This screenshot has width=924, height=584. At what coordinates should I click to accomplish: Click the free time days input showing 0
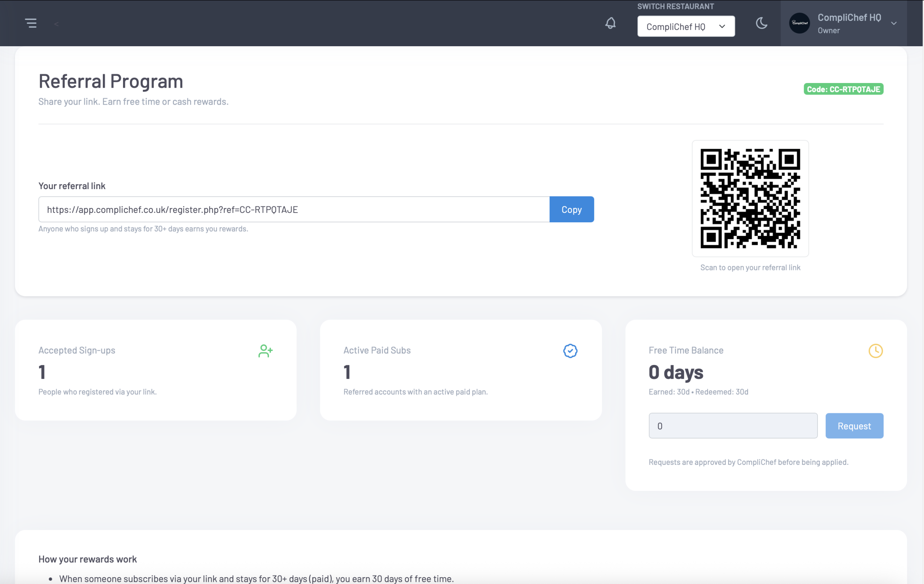733,426
